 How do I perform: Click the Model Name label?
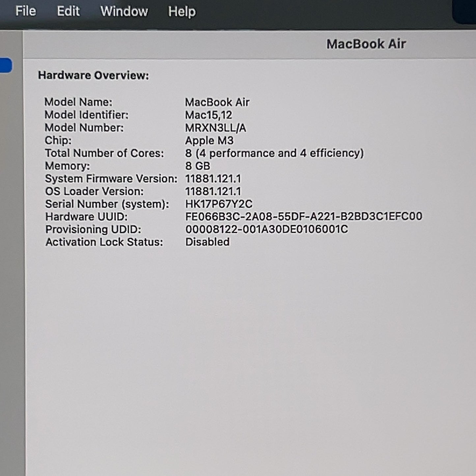(x=78, y=102)
